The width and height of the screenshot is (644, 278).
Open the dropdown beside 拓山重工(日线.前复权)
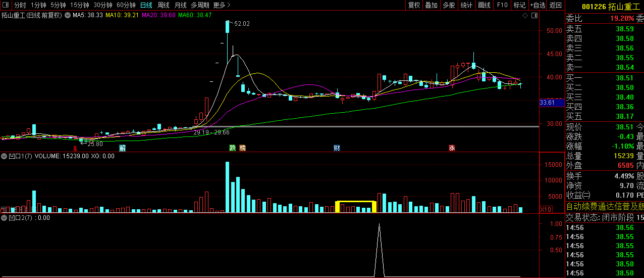pos(68,16)
